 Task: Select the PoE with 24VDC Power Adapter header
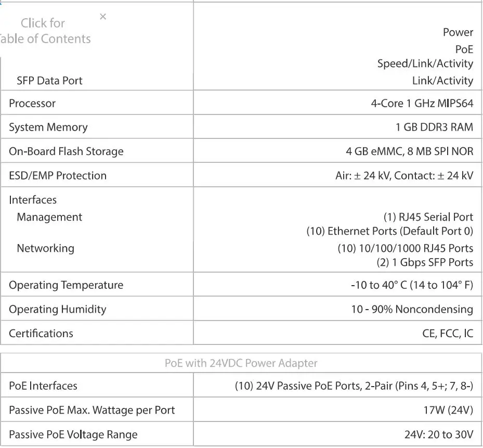coord(241,363)
